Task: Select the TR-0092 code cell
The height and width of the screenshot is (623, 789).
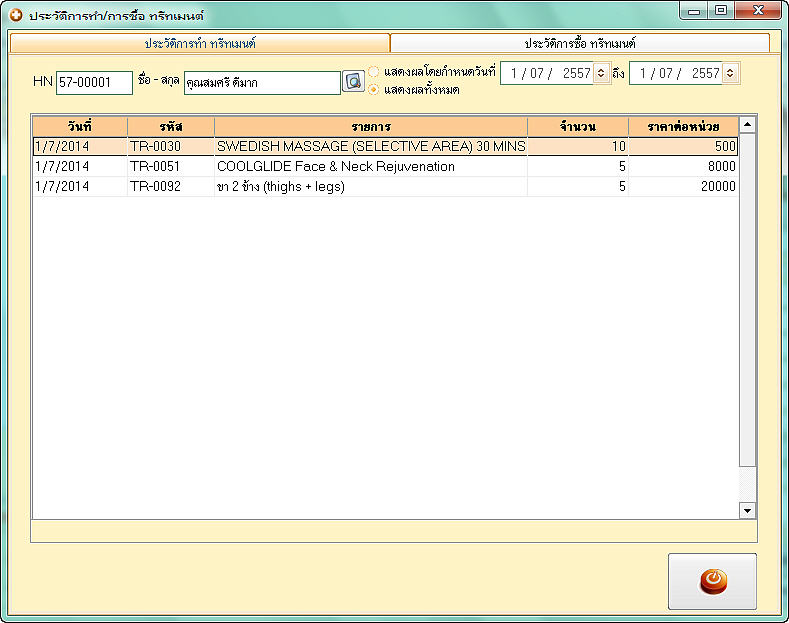Action: pyautogui.click(x=171, y=187)
